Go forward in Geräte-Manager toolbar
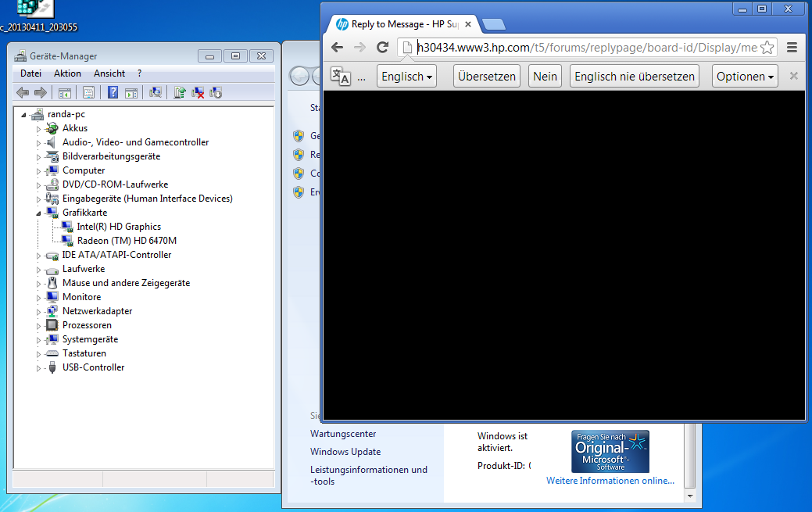Viewport: 812px width, 512px height. click(41, 93)
